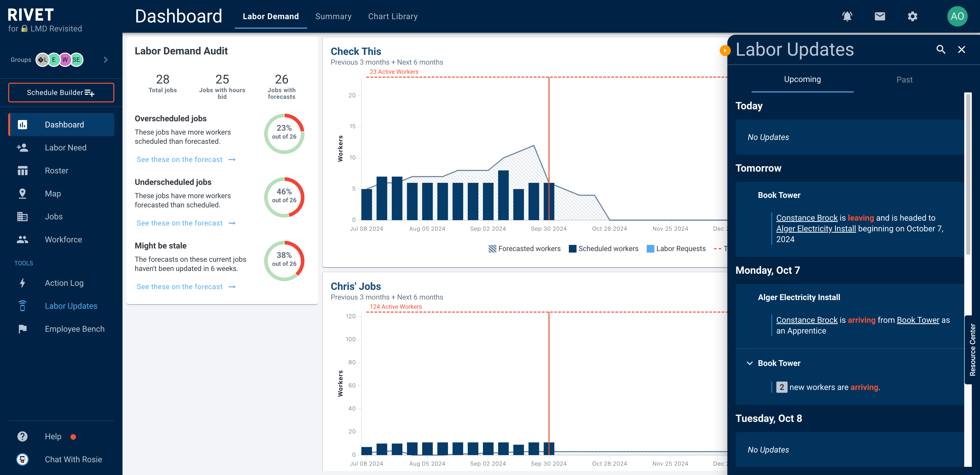Open Constance Brock link under Tomorrow
The height and width of the screenshot is (475, 980).
click(806, 218)
